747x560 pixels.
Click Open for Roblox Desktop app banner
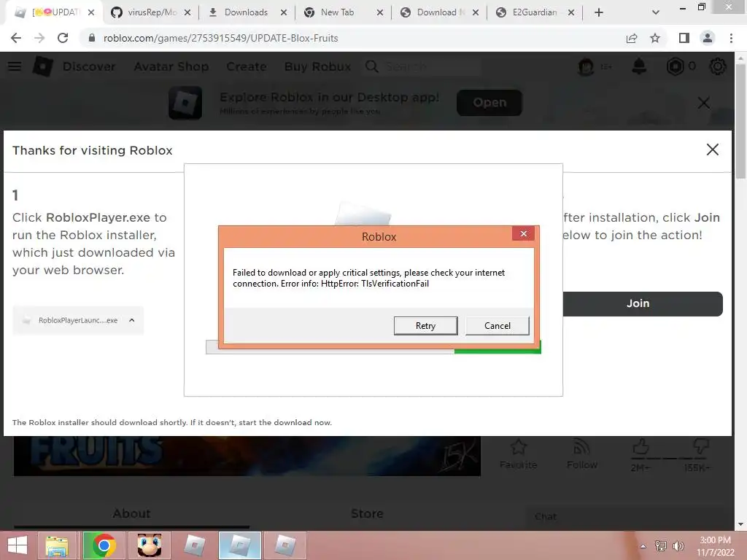[489, 102]
